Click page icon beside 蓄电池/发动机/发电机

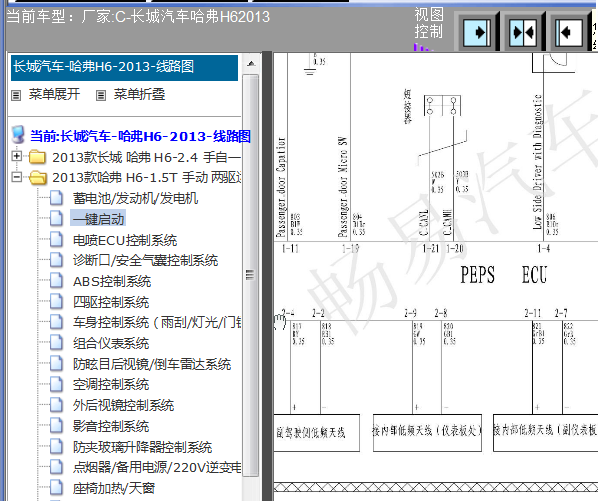pyautogui.click(x=56, y=198)
